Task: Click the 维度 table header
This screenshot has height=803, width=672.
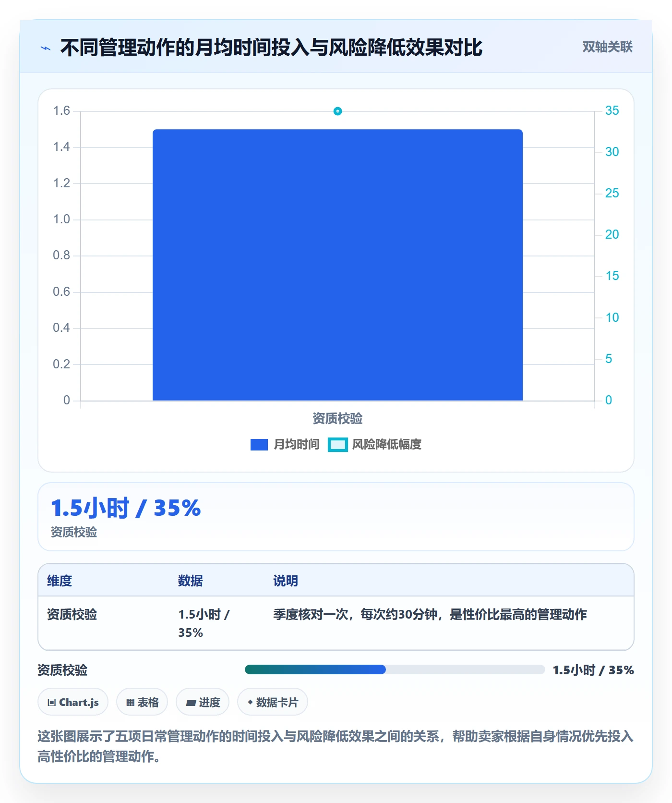Action: click(60, 581)
